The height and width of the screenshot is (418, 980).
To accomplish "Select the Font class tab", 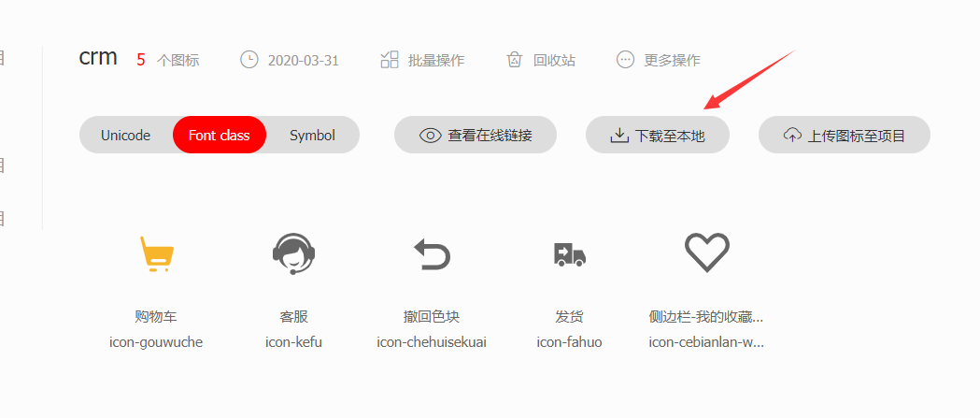I will [x=220, y=136].
